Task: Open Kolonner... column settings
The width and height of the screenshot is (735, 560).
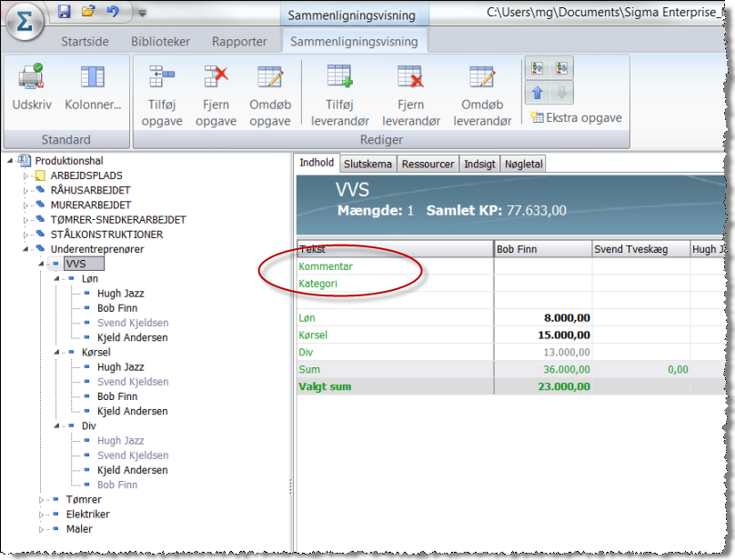Action: pos(93,77)
